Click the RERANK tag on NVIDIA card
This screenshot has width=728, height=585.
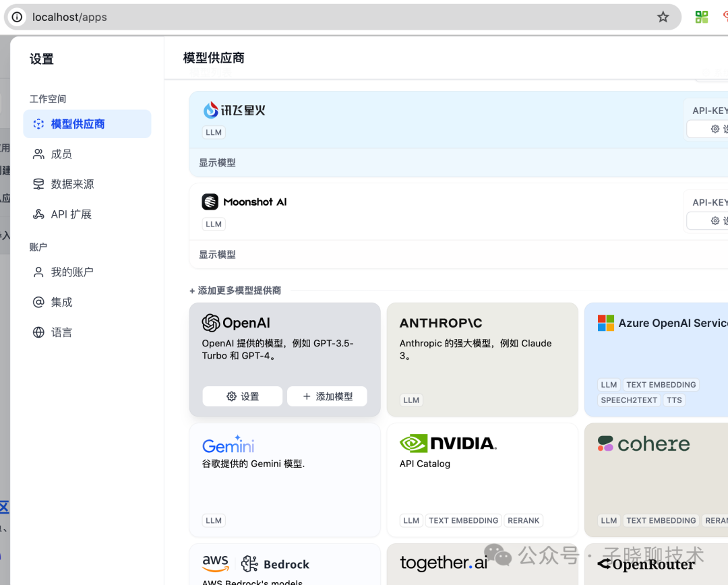[x=524, y=520]
